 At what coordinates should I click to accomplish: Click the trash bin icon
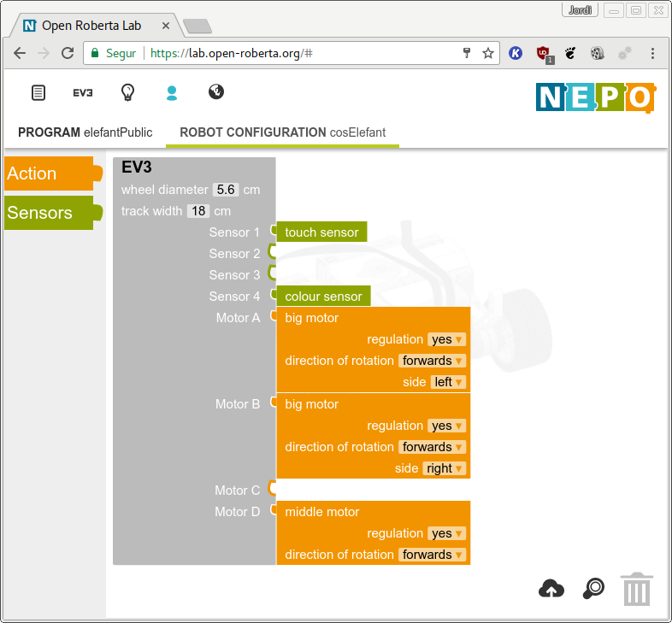pos(636,589)
